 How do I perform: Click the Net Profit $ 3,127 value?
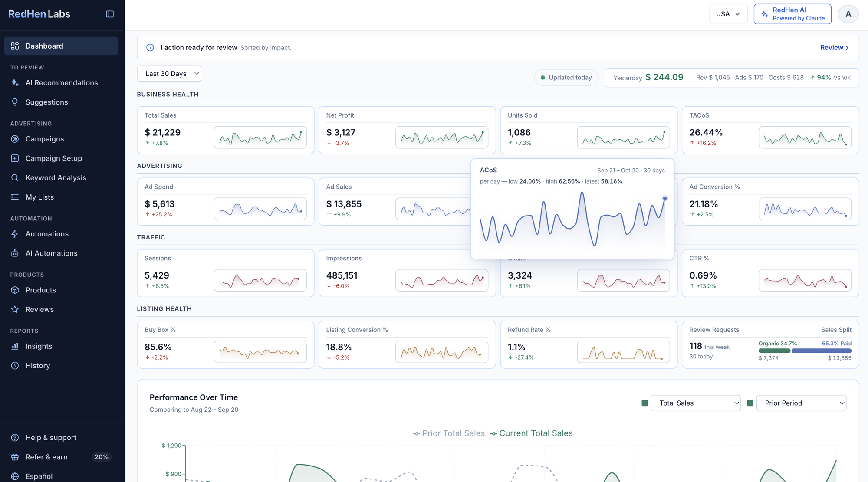click(341, 133)
